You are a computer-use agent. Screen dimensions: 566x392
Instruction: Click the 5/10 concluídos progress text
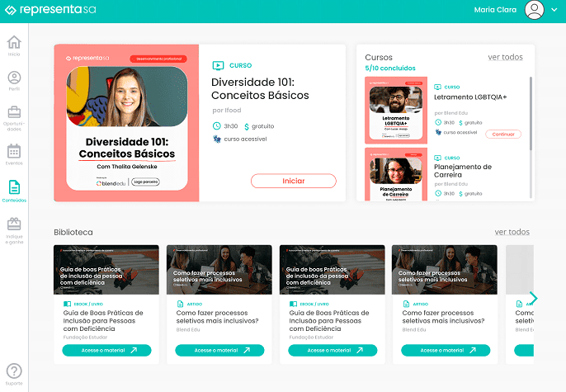(x=389, y=68)
